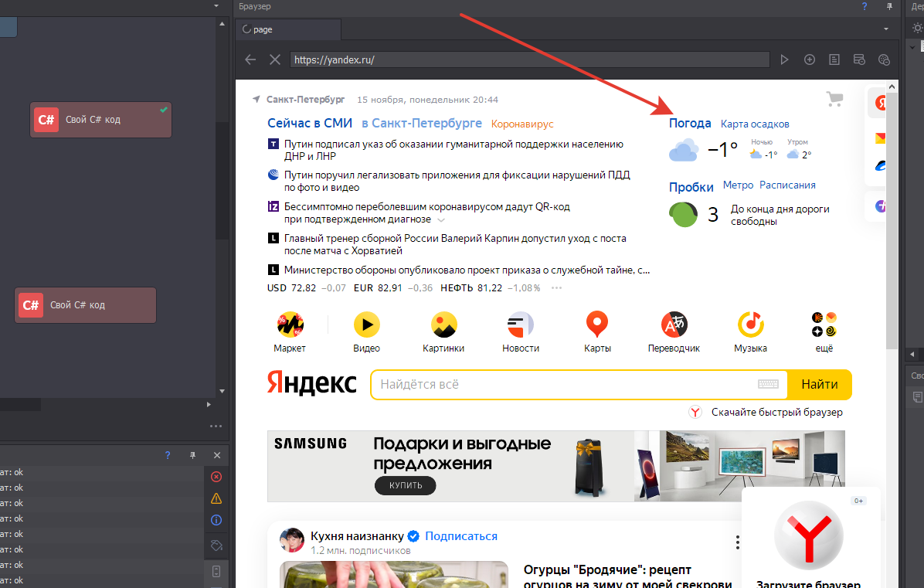This screenshot has height=588, width=924.
Task: Open the Yandex shopping cart icon
Action: pos(834,99)
